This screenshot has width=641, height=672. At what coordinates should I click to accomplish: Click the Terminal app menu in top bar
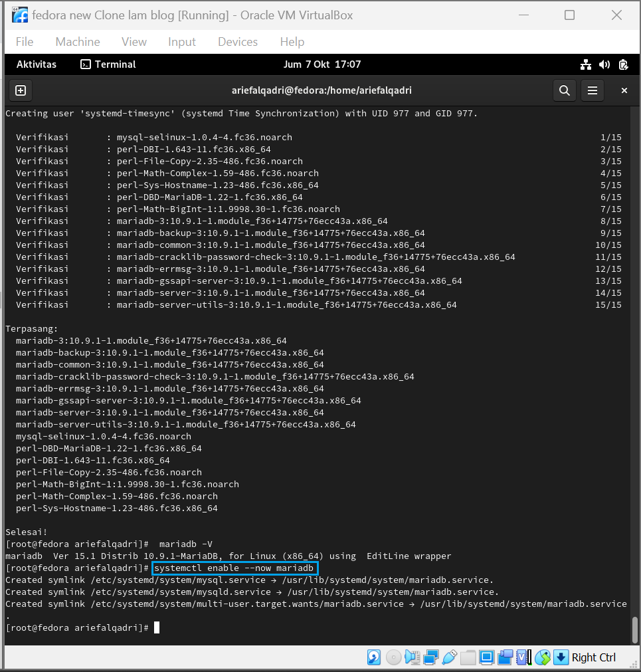[108, 64]
